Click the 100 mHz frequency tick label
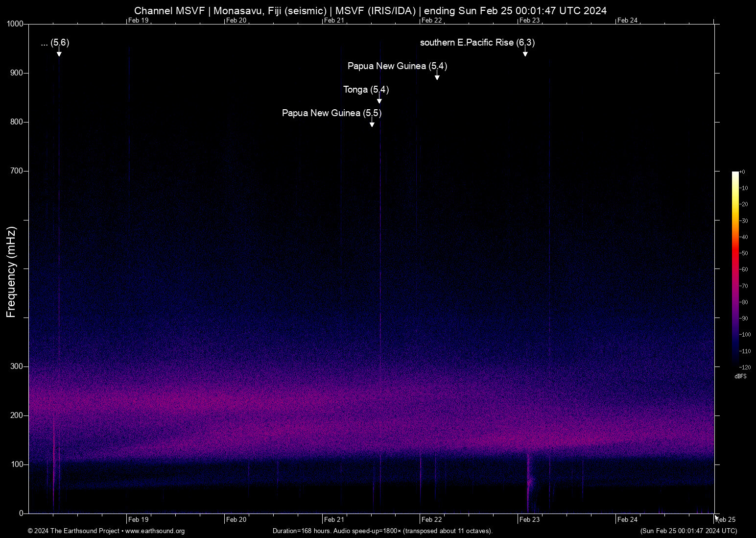Image resolution: width=756 pixels, height=538 pixels. coord(17,465)
